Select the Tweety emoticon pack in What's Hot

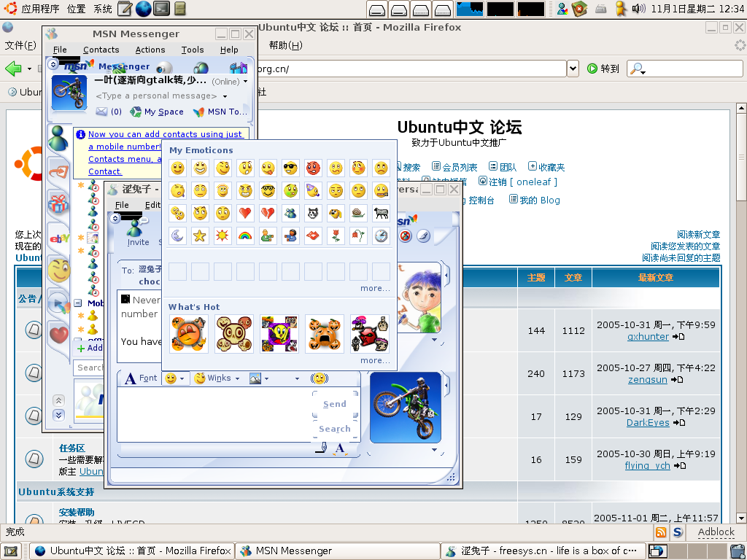(x=279, y=334)
